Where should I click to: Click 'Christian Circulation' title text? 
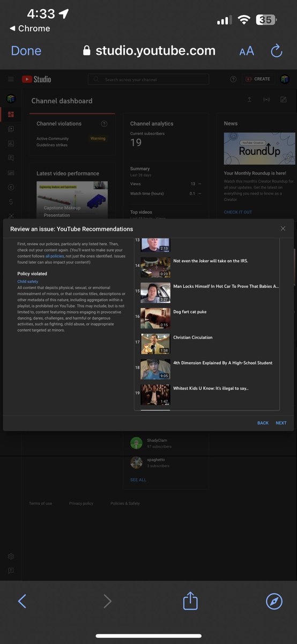[193, 338]
